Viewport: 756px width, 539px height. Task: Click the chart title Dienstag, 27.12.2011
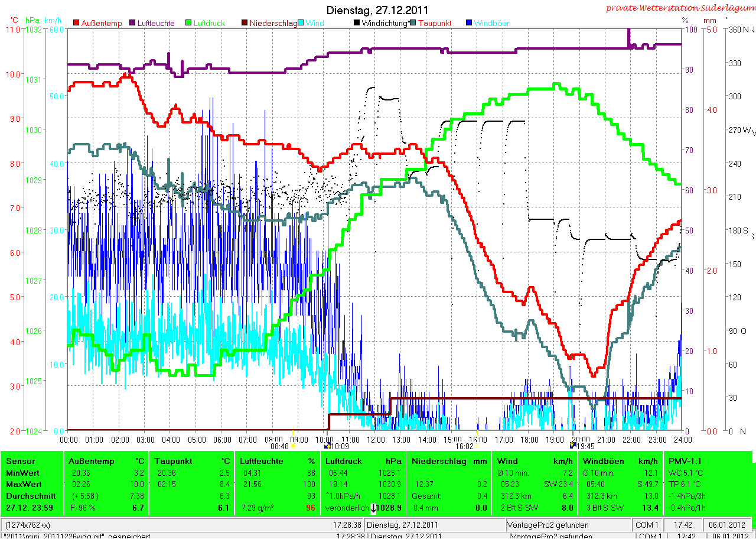[x=378, y=10]
